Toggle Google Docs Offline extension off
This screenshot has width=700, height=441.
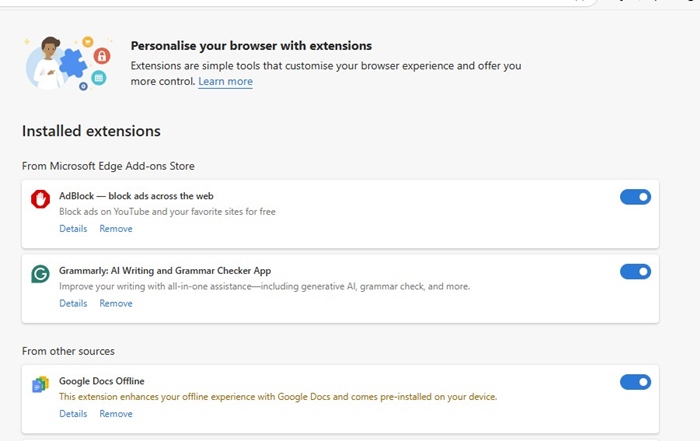[635, 382]
